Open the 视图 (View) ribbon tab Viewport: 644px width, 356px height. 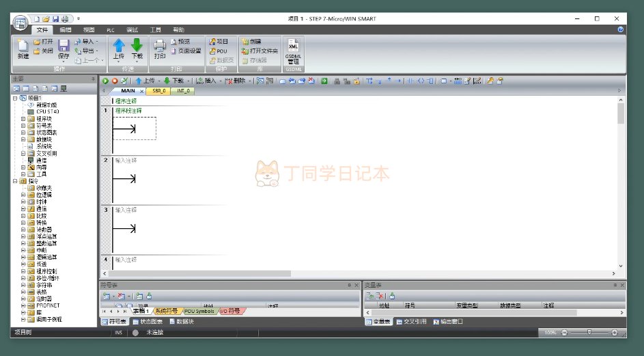[89, 30]
